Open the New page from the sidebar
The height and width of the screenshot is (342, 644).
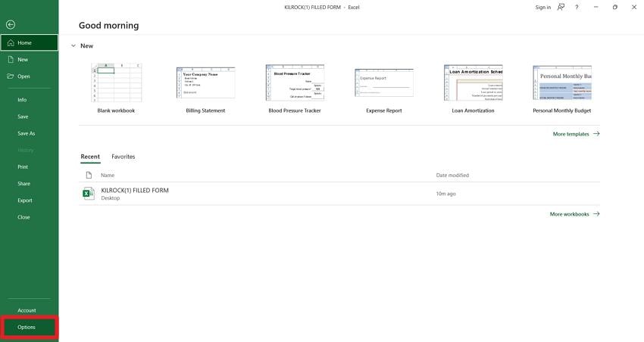point(29,60)
